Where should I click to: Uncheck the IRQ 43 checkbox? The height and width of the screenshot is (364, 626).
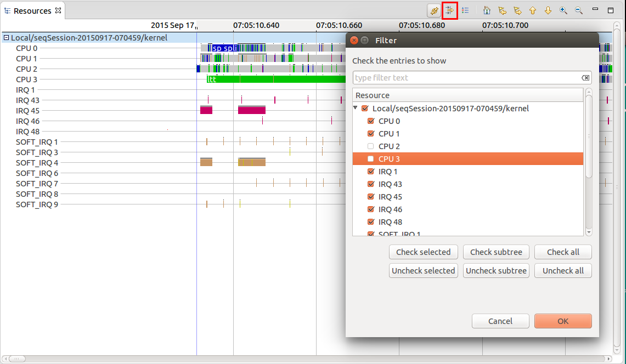[370, 184]
